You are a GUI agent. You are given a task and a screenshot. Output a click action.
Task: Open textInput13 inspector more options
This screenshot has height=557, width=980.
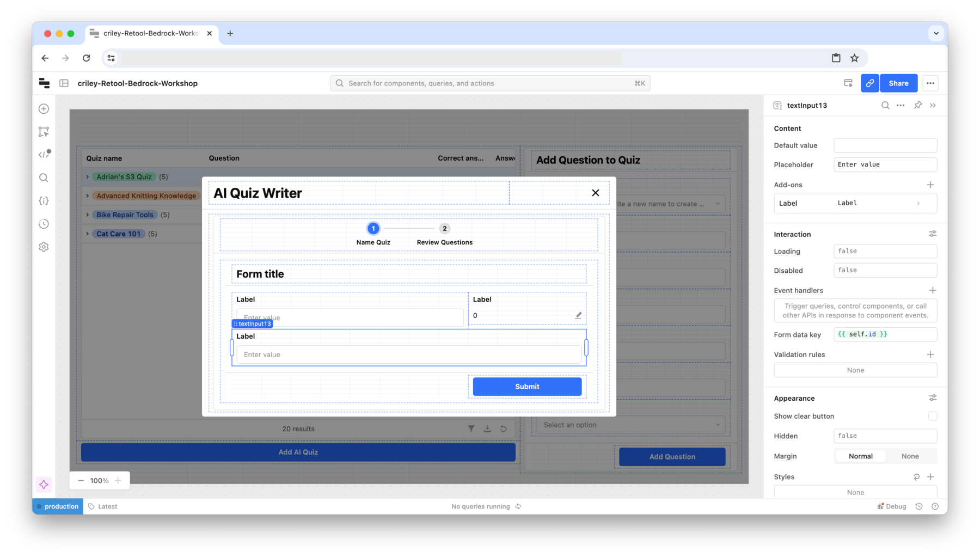click(901, 106)
